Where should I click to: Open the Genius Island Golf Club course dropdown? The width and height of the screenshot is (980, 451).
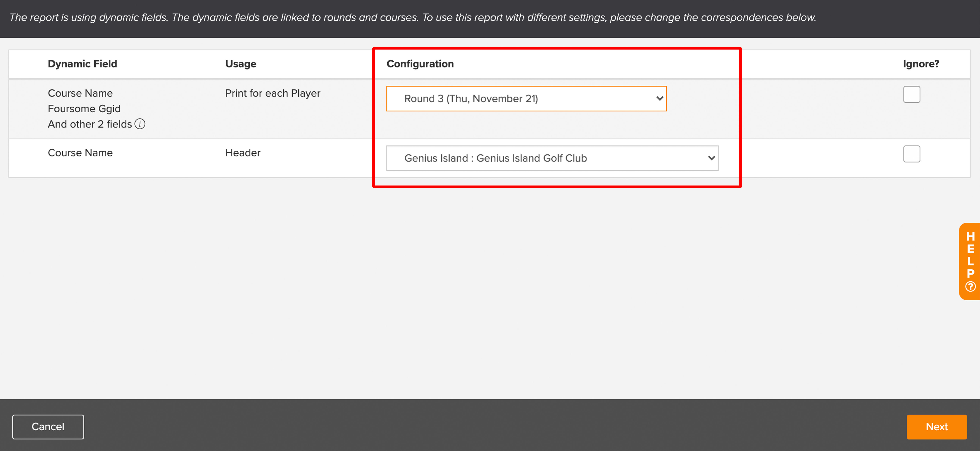coord(552,158)
